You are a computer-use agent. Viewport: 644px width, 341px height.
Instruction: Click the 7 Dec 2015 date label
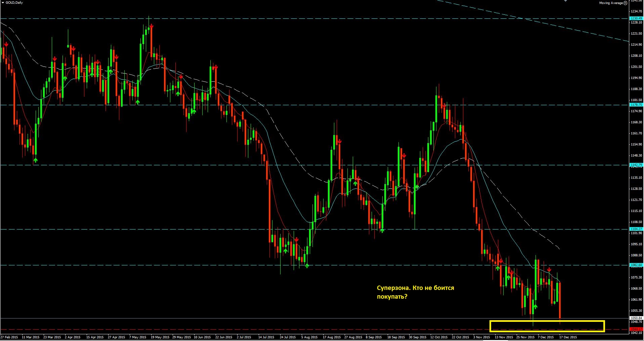(546, 337)
